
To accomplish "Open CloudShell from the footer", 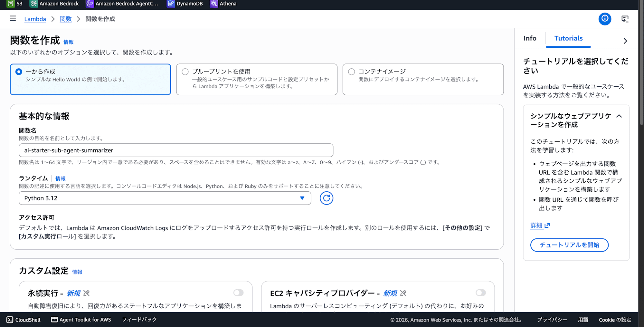I will pos(24,320).
